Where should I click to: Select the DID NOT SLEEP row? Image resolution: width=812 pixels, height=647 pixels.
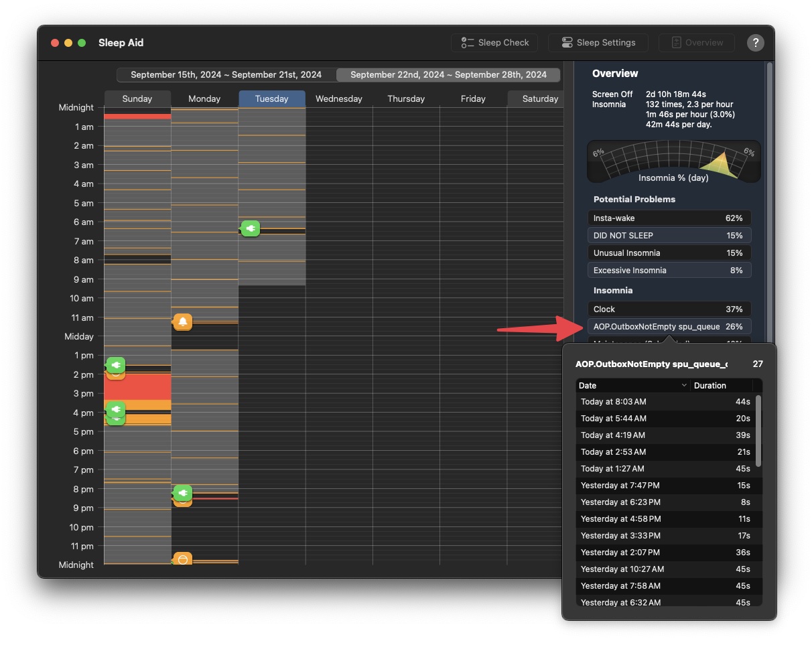669,235
